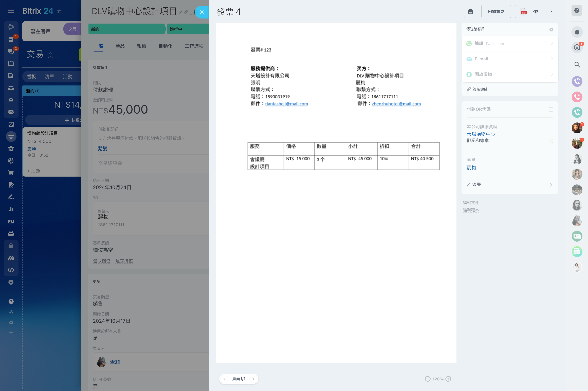Go to next page arrow in pager
588x391 pixels.
[x=253, y=379]
